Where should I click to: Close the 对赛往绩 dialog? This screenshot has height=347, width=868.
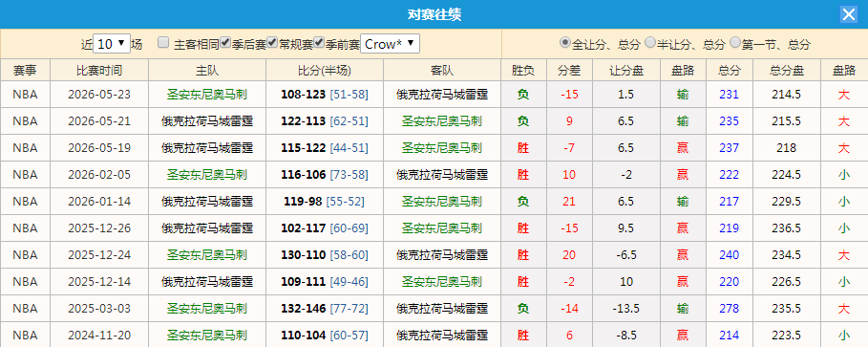pyautogui.click(x=848, y=14)
